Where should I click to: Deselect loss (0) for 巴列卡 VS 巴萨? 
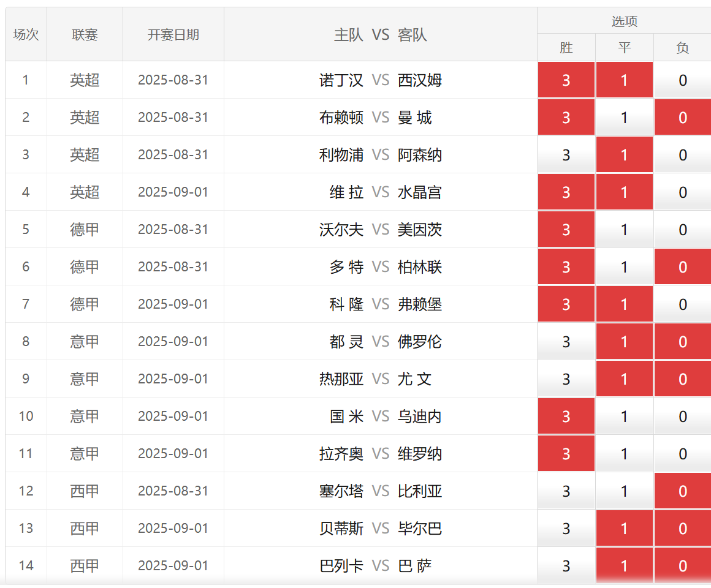(683, 566)
